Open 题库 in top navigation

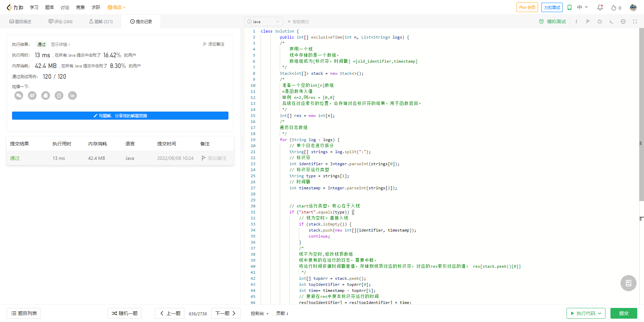(50, 7)
